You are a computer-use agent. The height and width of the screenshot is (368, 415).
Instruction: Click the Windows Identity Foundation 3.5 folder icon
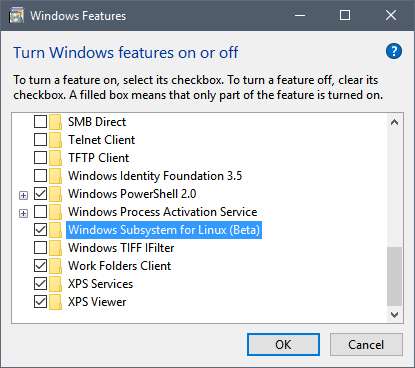click(55, 176)
